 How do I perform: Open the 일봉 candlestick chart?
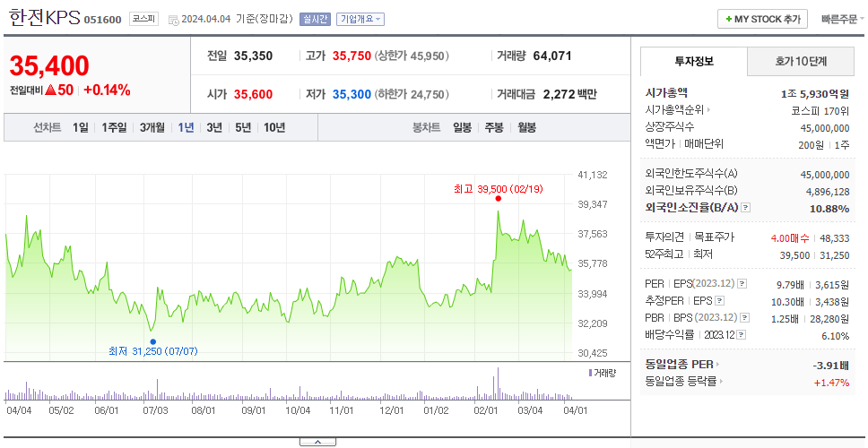[x=462, y=128]
